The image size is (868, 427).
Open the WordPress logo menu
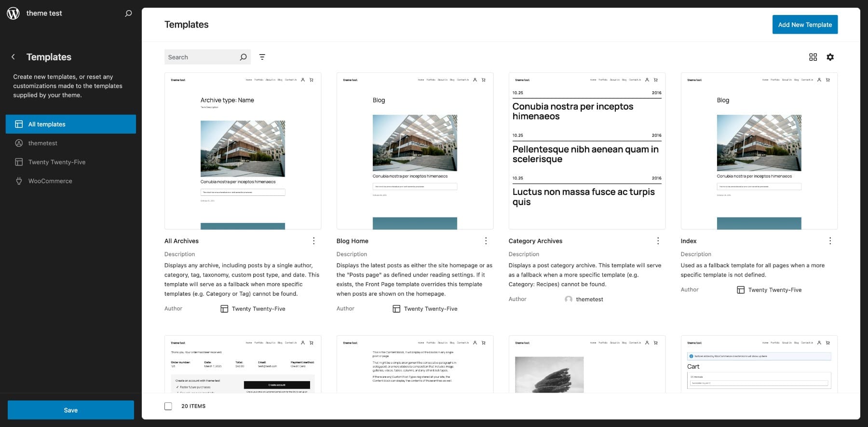13,13
